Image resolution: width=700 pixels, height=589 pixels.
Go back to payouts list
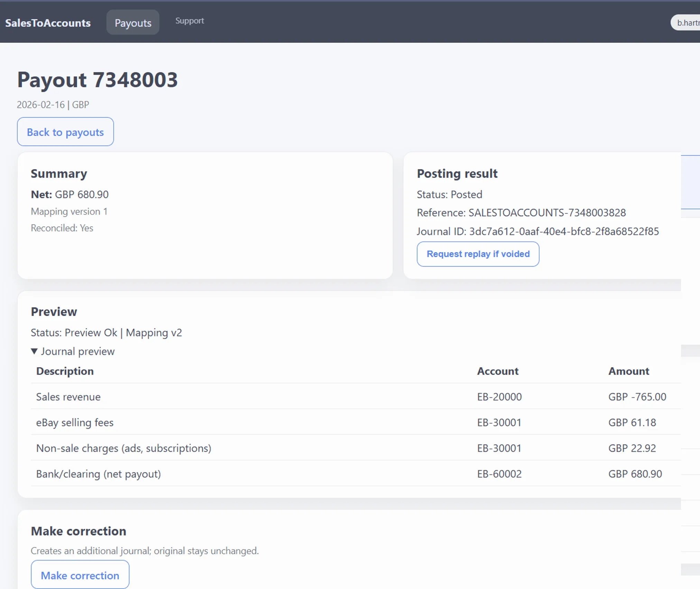pyautogui.click(x=65, y=132)
